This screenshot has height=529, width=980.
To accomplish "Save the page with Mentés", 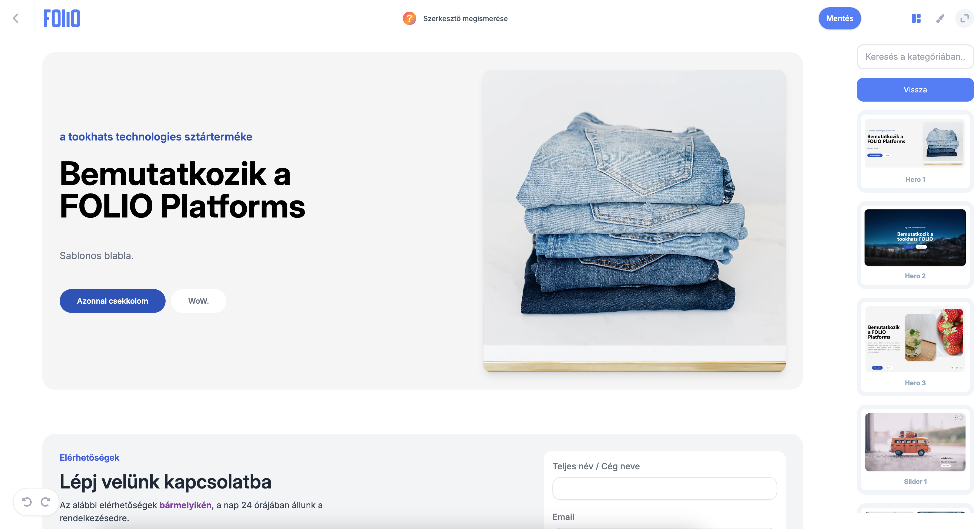I will pyautogui.click(x=840, y=18).
